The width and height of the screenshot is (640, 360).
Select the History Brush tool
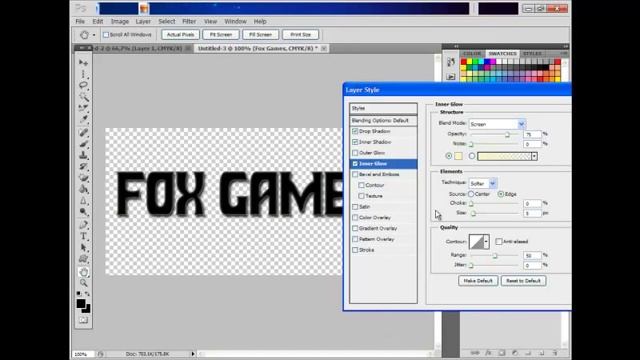[83, 167]
